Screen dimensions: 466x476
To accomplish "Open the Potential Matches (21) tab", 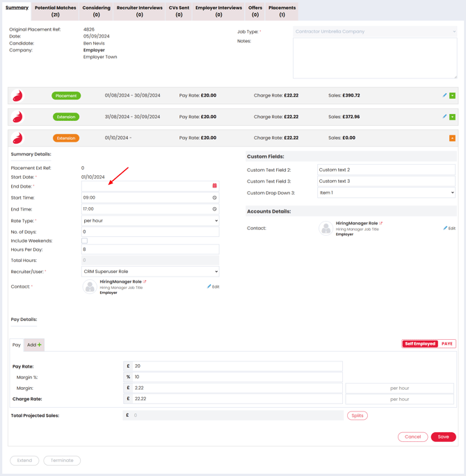I will point(55,11).
